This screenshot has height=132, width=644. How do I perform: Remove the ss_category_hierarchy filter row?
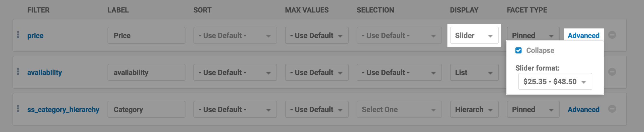[612, 109]
